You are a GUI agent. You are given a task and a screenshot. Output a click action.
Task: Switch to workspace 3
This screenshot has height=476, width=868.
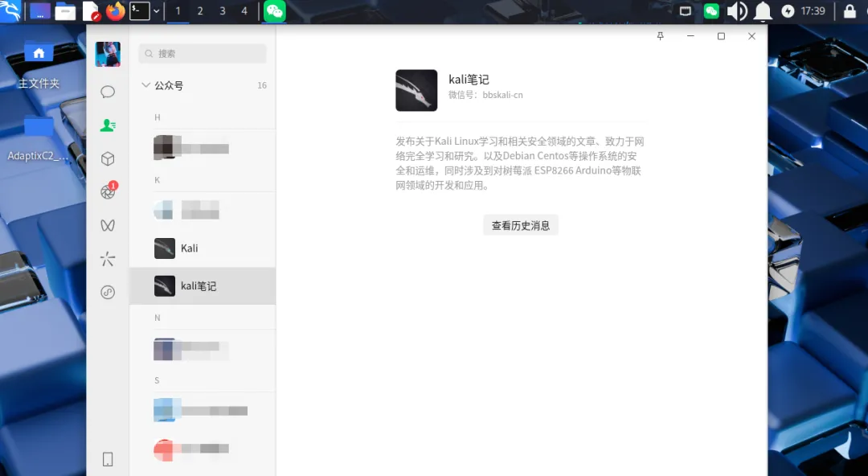pos(223,11)
